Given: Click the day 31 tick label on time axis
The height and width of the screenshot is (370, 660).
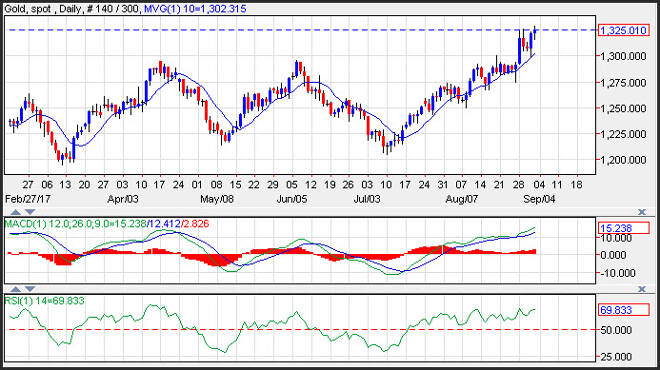Looking at the screenshot, I should [442, 184].
